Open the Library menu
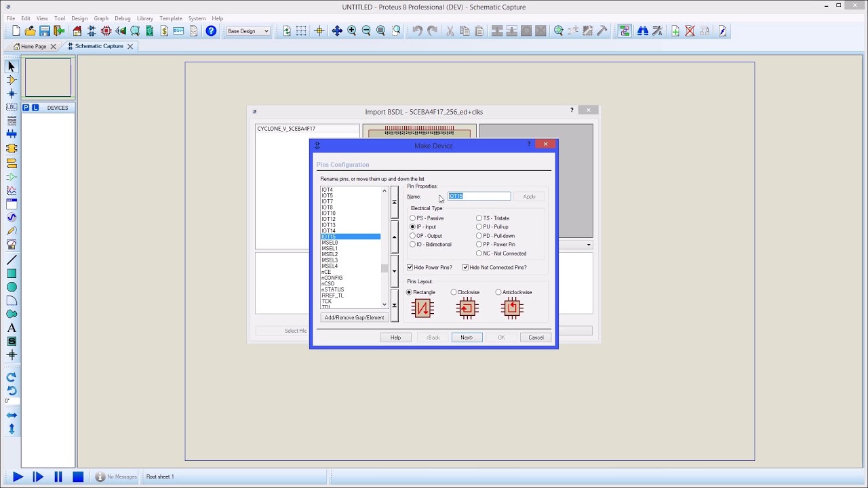This screenshot has width=868, height=488. click(x=144, y=18)
